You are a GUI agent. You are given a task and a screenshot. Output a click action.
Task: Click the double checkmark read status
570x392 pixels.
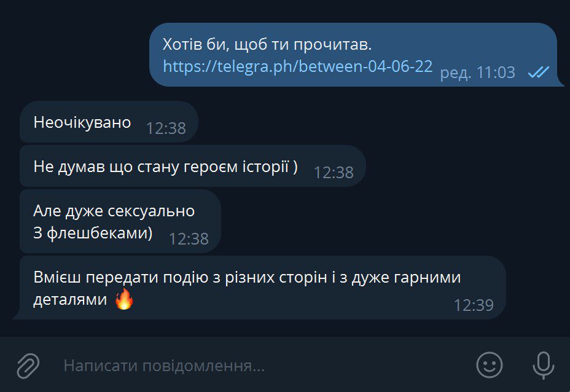pos(539,73)
